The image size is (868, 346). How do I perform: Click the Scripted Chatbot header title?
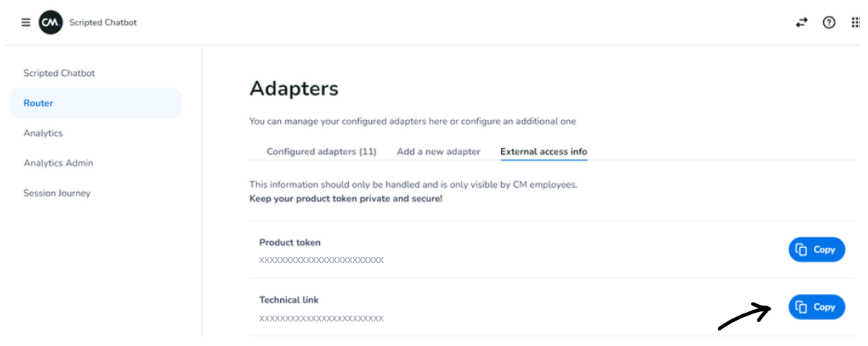[103, 22]
